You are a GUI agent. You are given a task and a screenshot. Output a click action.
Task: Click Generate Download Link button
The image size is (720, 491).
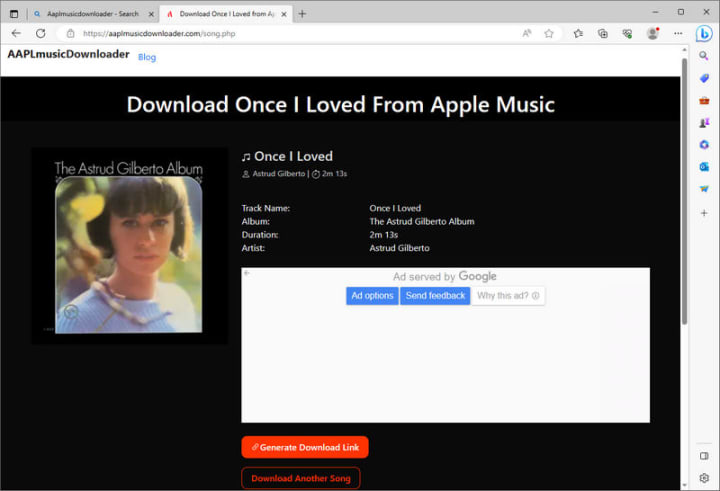pos(305,447)
